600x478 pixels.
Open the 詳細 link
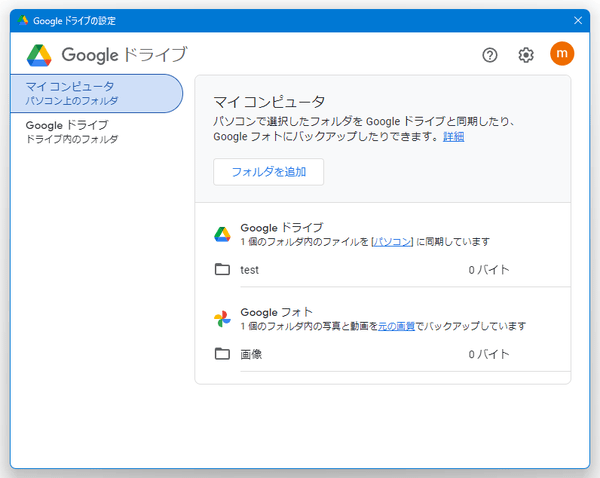[453, 137]
